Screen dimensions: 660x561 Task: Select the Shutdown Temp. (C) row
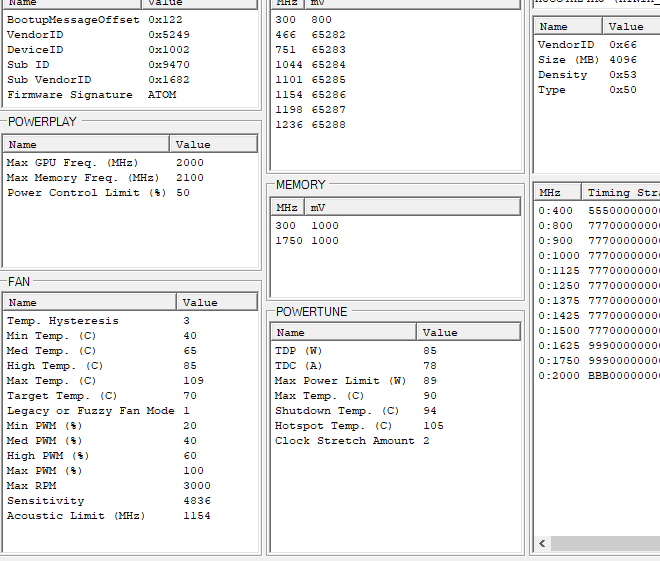[x=396, y=411]
